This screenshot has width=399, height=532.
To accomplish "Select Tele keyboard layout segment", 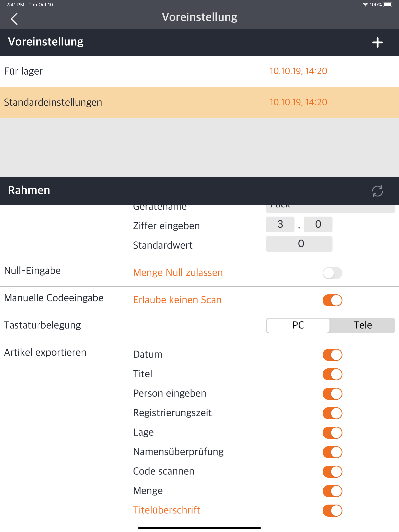I will (x=362, y=325).
